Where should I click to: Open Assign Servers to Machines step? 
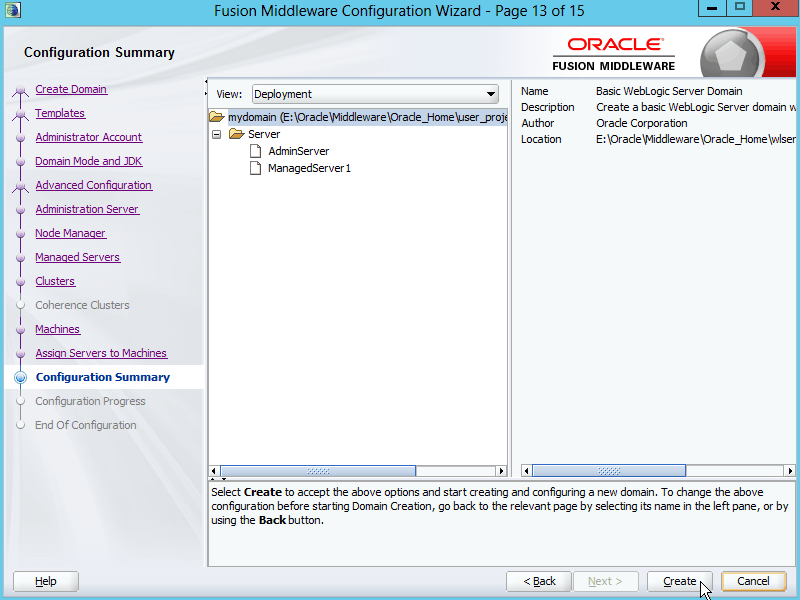point(101,353)
